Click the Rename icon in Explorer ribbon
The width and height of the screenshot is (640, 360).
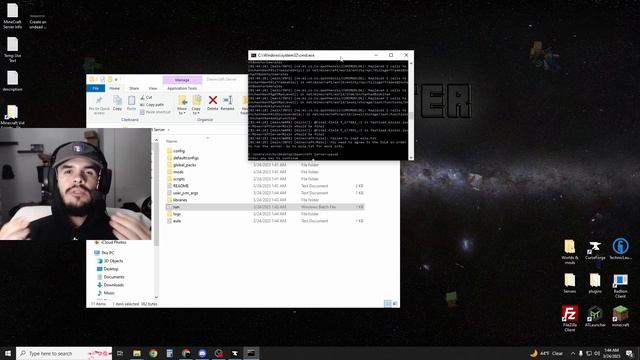tap(227, 102)
